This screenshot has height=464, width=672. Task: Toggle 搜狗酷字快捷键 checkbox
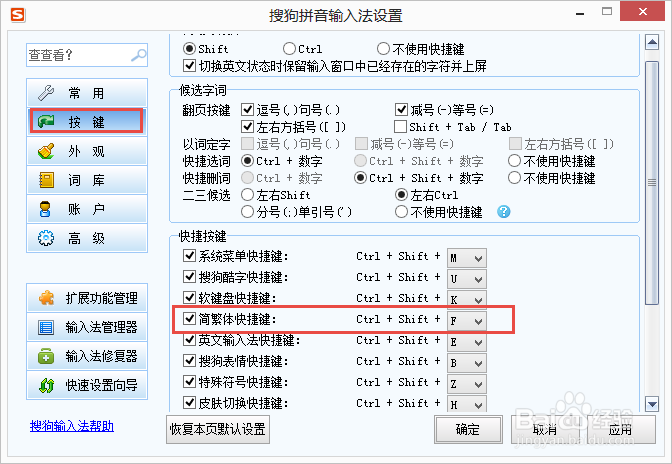click(189, 277)
